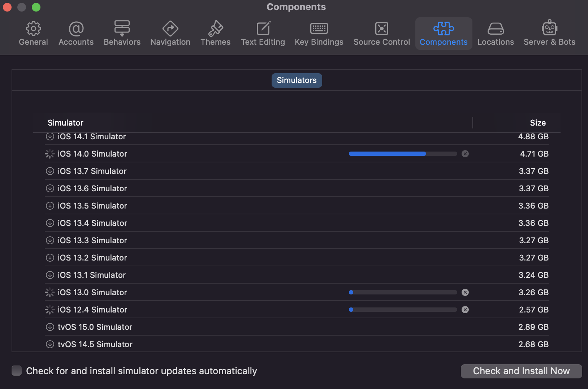Open the Accounts preferences pane
The width and height of the screenshot is (588, 389).
click(x=76, y=34)
